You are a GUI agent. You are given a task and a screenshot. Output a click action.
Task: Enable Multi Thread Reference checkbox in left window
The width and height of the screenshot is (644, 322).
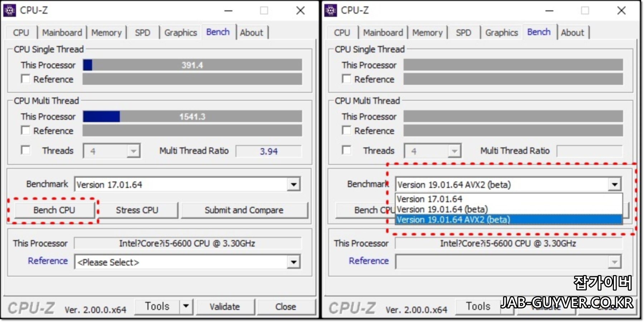25,130
